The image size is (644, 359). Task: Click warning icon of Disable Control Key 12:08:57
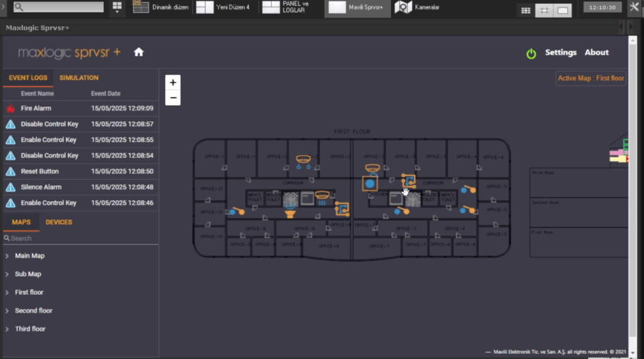pos(11,124)
